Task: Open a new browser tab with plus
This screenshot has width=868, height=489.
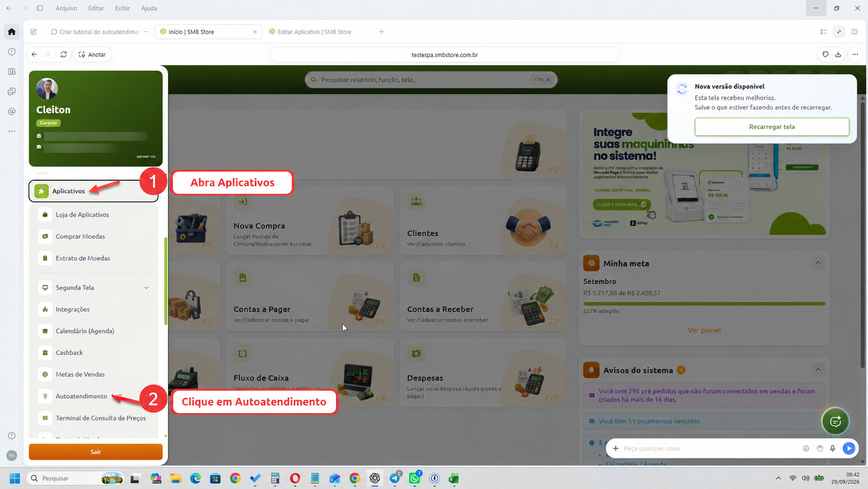Action: point(382,32)
